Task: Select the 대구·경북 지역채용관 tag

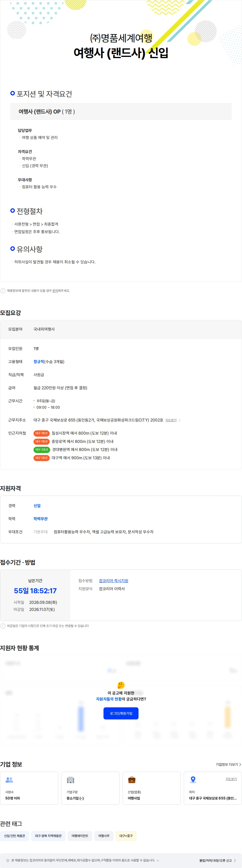Action: click(48, 836)
